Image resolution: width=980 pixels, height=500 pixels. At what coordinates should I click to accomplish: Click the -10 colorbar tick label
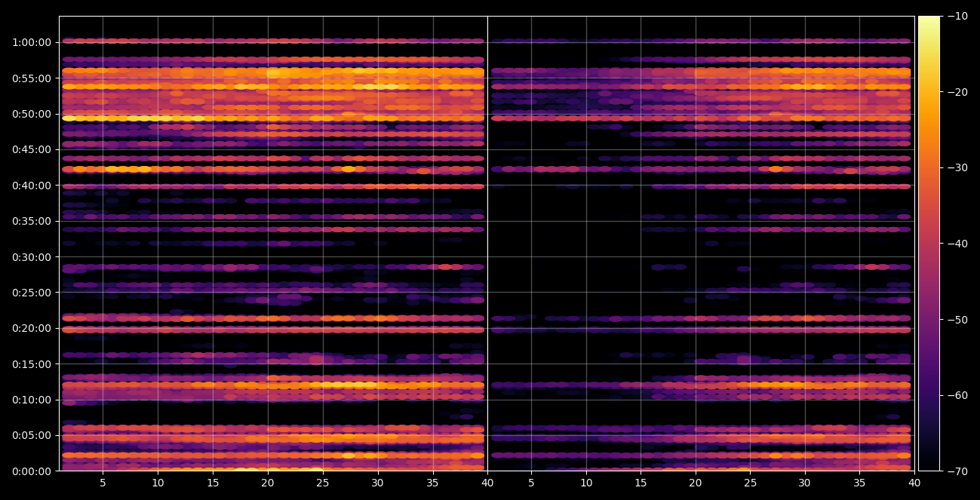pyautogui.click(x=957, y=16)
